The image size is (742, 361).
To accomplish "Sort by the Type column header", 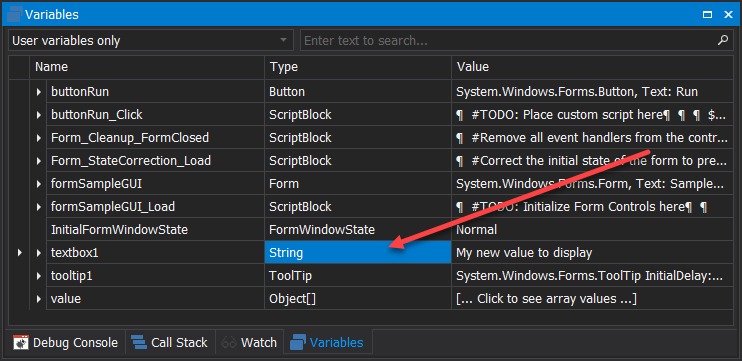I will (x=358, y=67).
